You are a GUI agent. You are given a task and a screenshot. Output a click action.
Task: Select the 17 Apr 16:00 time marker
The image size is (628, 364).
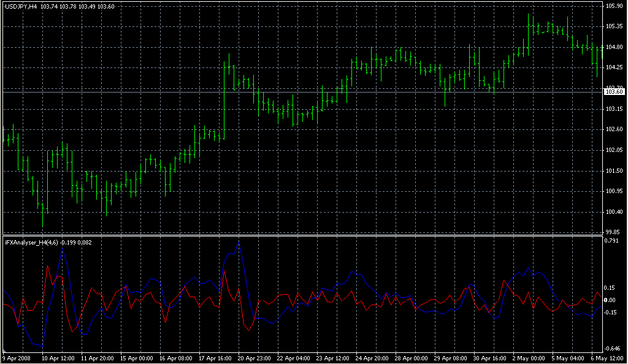[213, 358]
